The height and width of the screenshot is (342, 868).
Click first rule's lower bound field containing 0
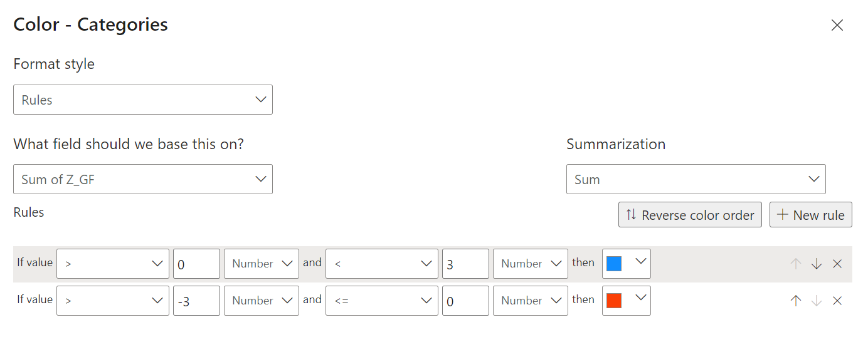(196, 264)
